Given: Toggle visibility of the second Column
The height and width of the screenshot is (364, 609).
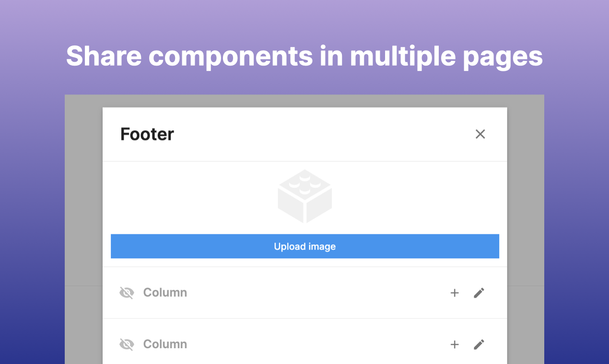Looking at the screenshot, I should tap(127, 344).
